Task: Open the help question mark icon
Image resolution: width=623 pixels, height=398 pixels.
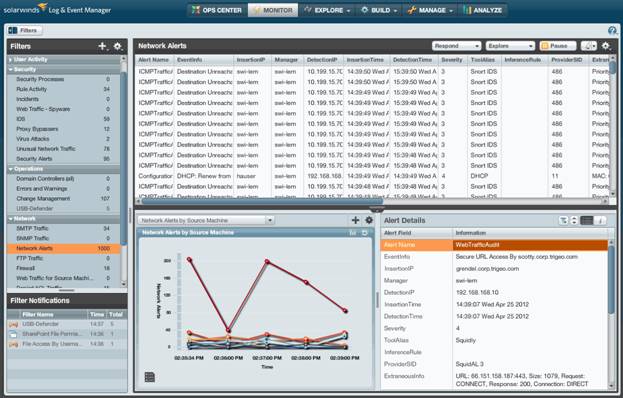Action: point(612,30)
